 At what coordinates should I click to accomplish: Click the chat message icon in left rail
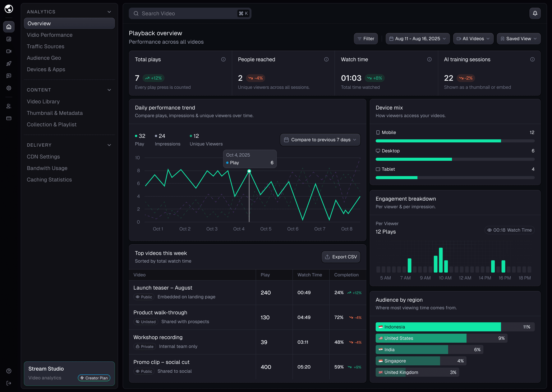point(9,76)
